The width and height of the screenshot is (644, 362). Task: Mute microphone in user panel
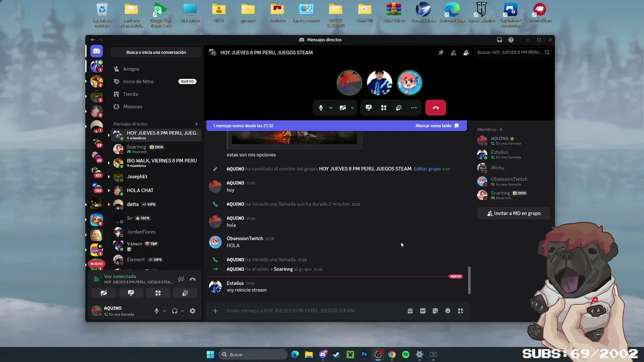156,311
